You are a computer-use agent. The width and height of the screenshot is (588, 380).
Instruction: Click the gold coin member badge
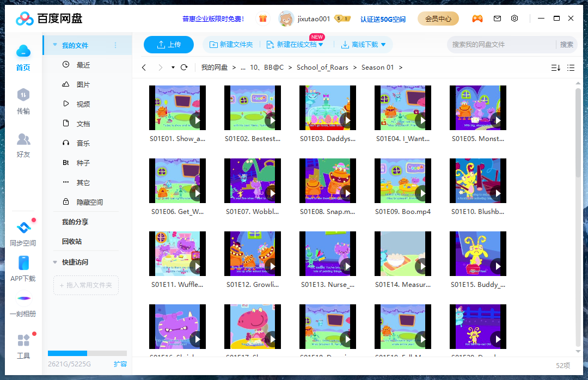pyautogui.click(x=342, y=19)
